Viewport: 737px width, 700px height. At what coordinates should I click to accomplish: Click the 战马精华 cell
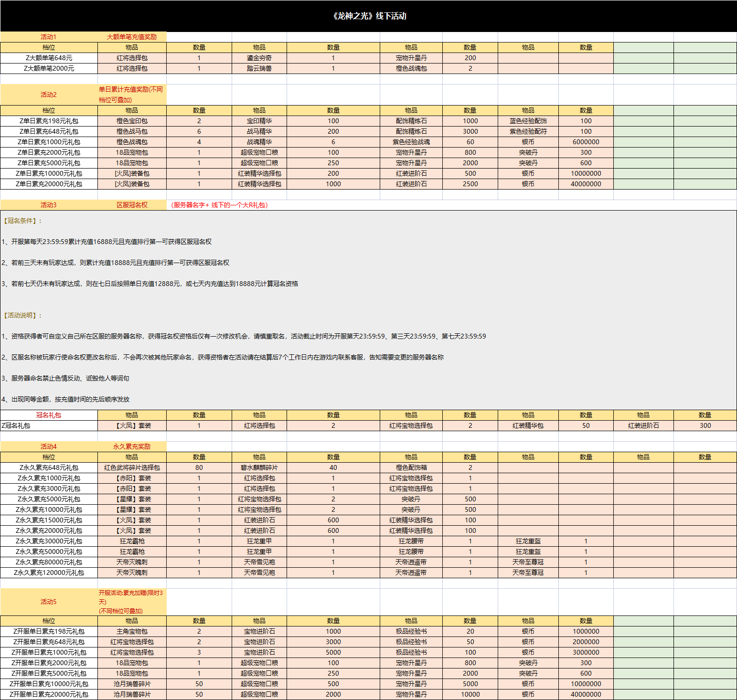click(259, 131)
